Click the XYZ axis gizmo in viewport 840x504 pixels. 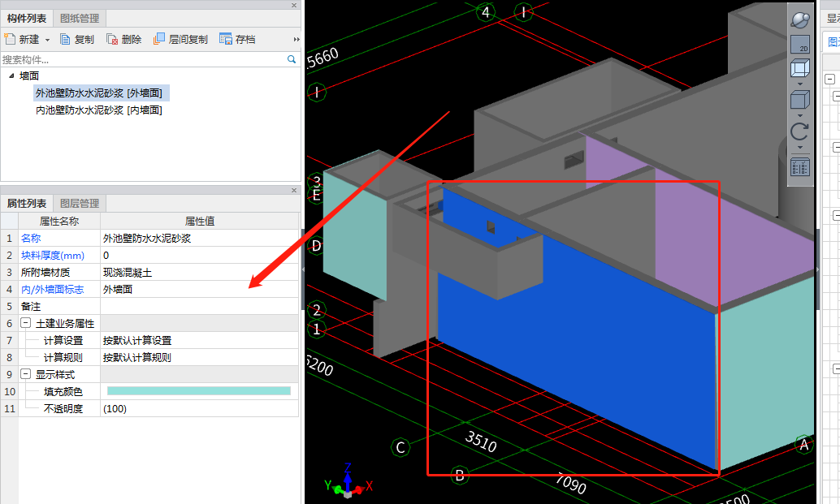(348, 481)
